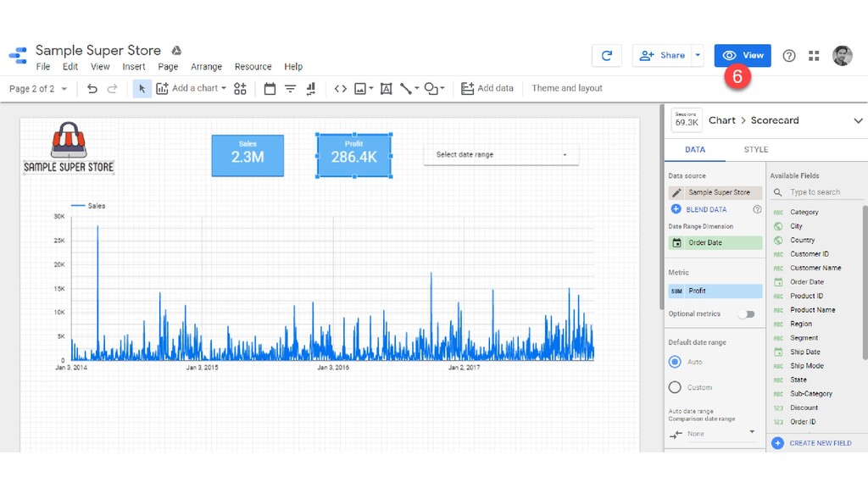Select the cursor selection mode tool

[x=142, y=88]
